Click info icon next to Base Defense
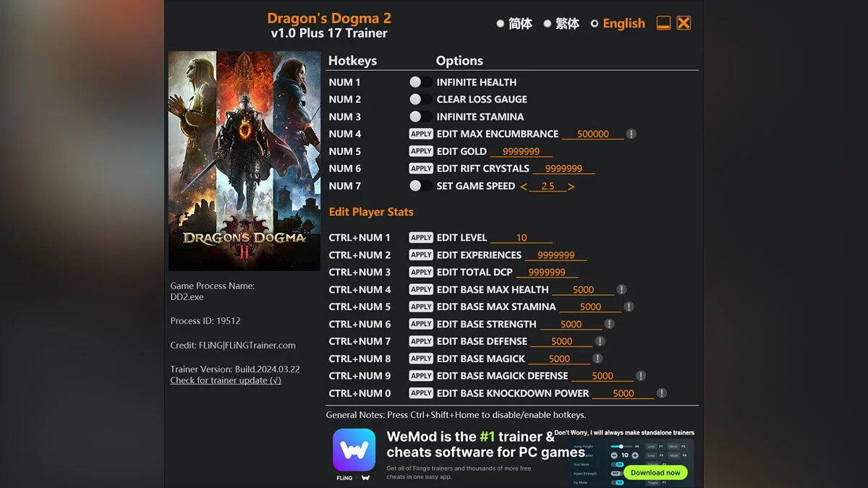 [600, 341]
